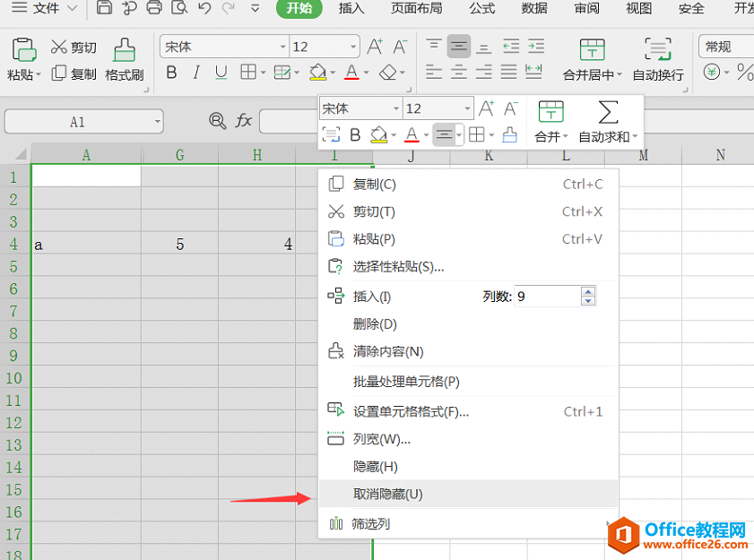Open the 文件 menu dropdown arrow

click(72, 8)
